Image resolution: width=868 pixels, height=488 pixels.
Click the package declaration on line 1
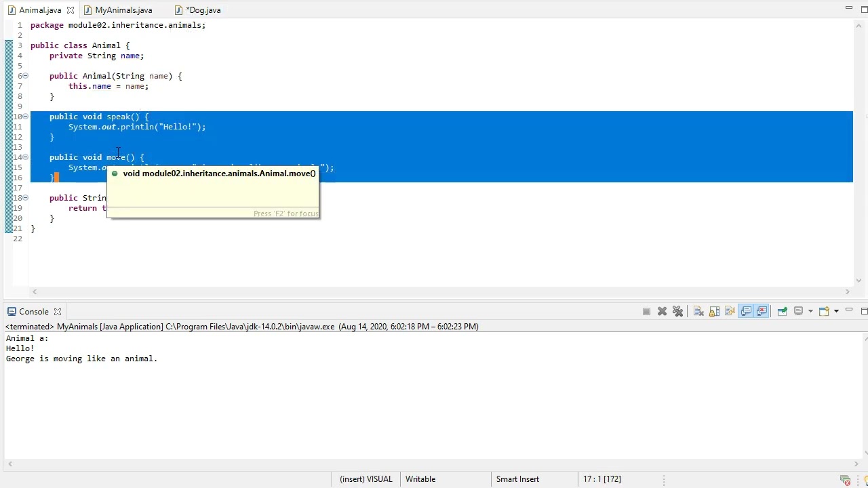click(x=118, y=25)
